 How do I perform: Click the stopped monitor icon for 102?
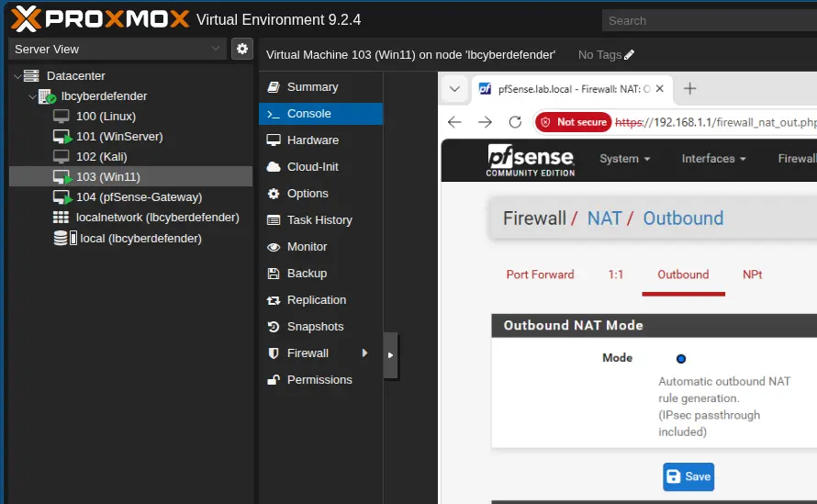[x=61, y=156]
